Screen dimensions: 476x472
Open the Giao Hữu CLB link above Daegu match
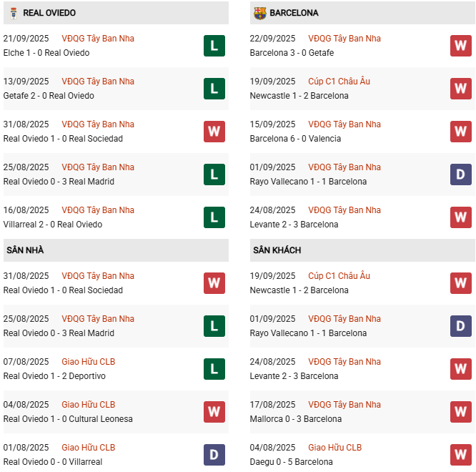(335, 448)
